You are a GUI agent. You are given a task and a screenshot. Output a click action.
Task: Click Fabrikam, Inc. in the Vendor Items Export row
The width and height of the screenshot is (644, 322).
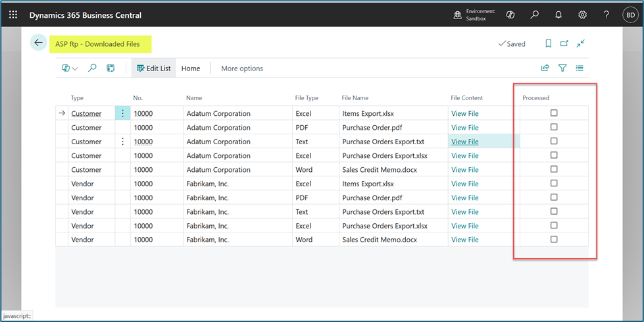pyautogui.click(x=207, y=184)
